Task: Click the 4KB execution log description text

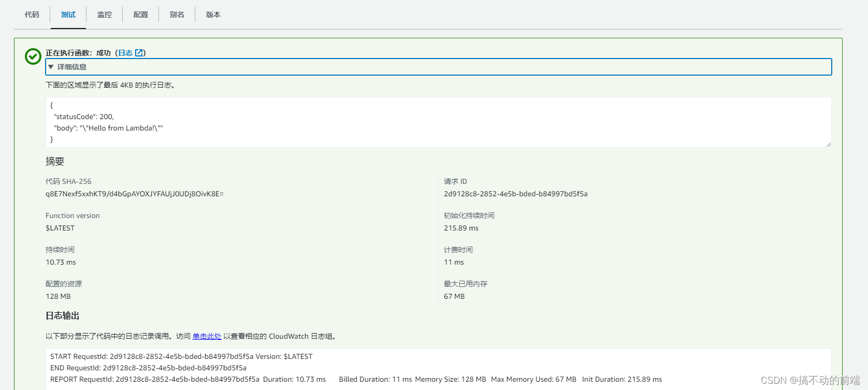Action: point(110,85)
